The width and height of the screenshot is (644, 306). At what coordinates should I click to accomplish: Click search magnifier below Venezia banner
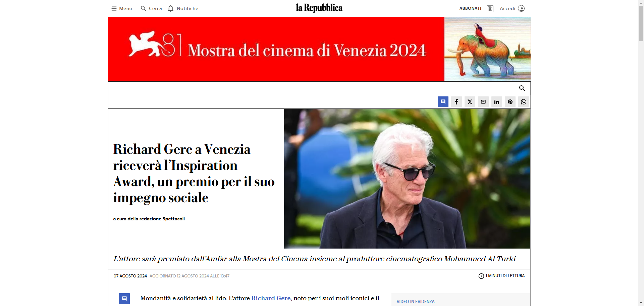522,88
